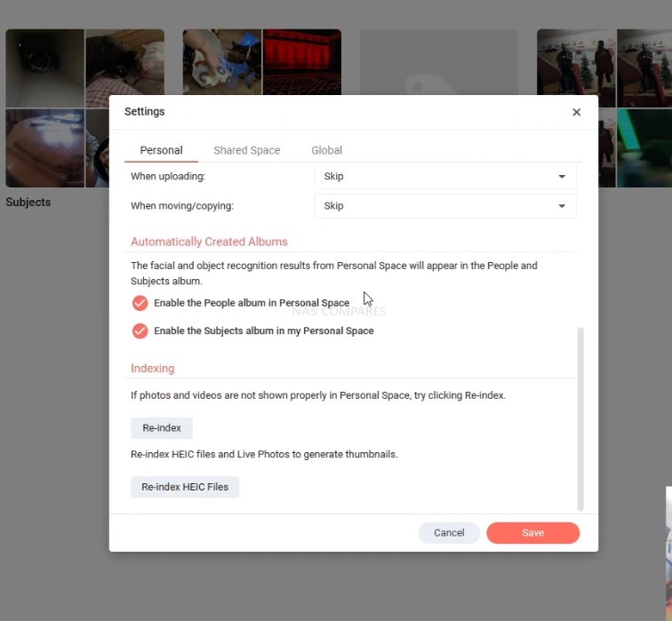
Task: Uncheck Enable the People album checkbox
Action: pos(140,303)
